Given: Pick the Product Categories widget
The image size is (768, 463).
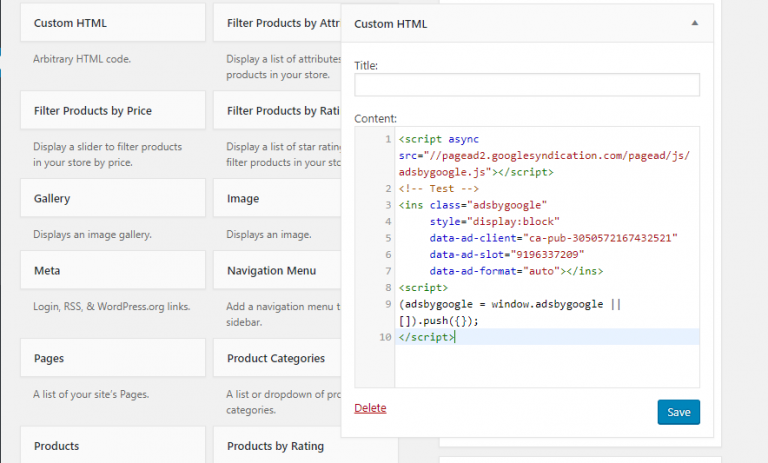Looking at the screenshot, I should point(275,358).
